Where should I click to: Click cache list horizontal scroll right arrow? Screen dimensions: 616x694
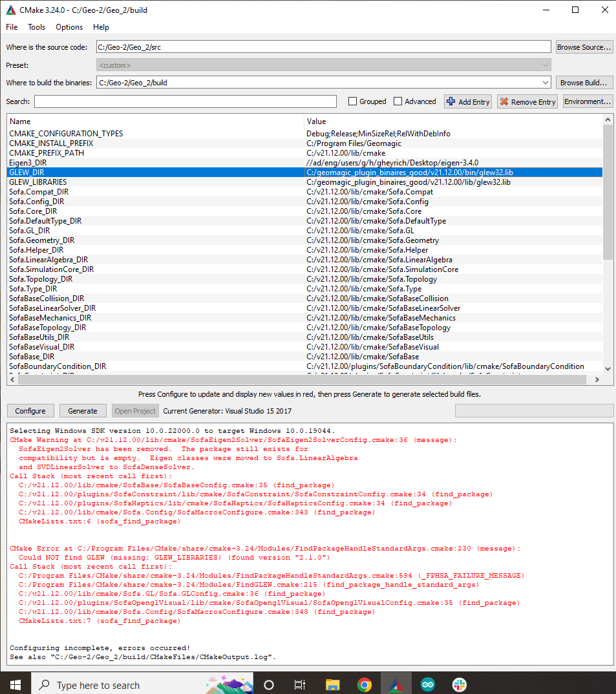[597, 379]
